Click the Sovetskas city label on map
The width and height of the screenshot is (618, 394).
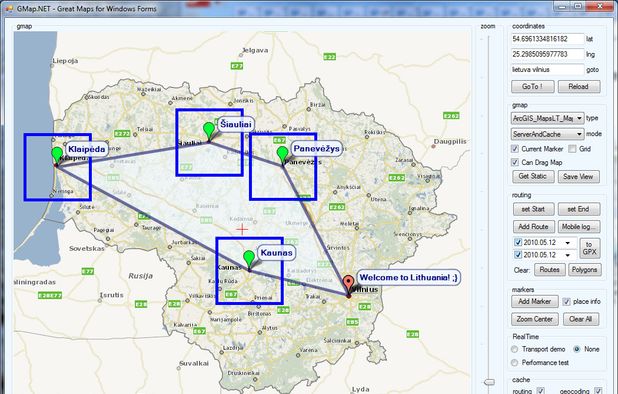coord(87,248)
